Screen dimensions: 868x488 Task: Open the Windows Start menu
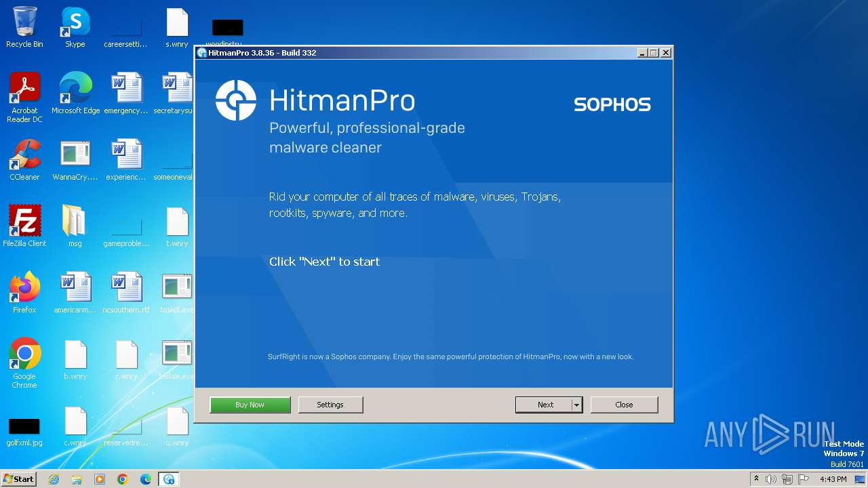(x=18, y=479)
